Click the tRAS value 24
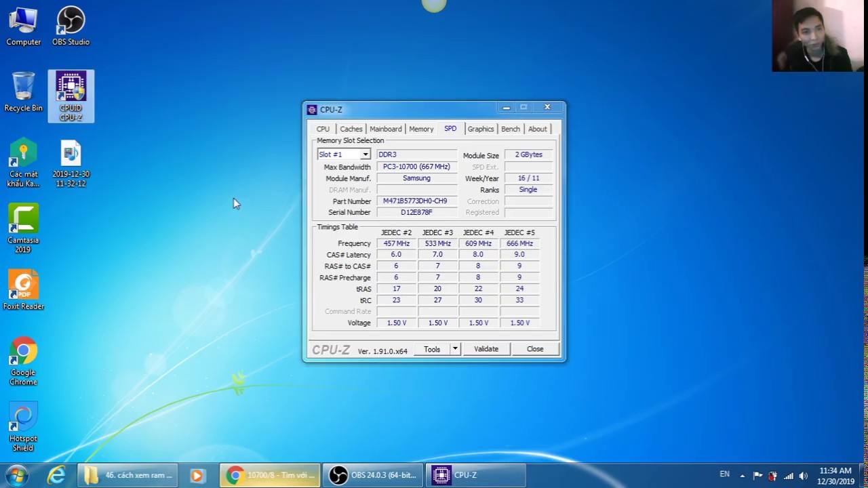868x488 pixels. (519, 289)
